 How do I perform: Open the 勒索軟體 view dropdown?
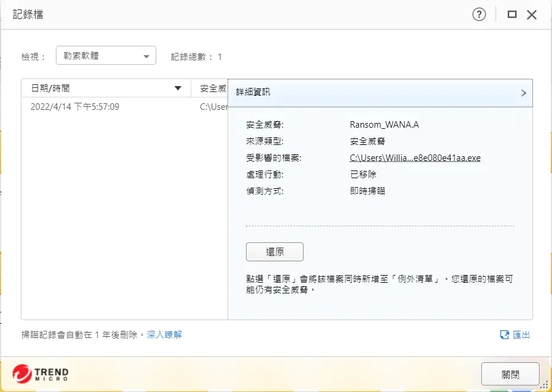click(106, 55)
